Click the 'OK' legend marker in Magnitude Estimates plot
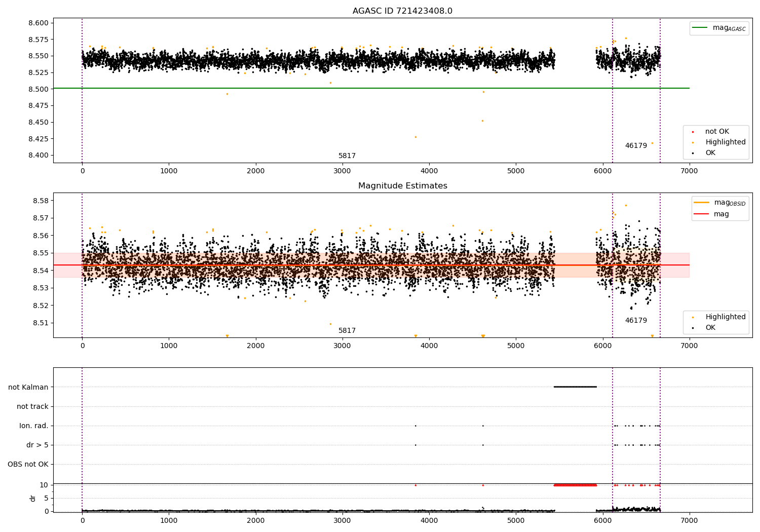The width and height of the screenshot is (760, 532). pyautogui.click(x=693, y=328)
